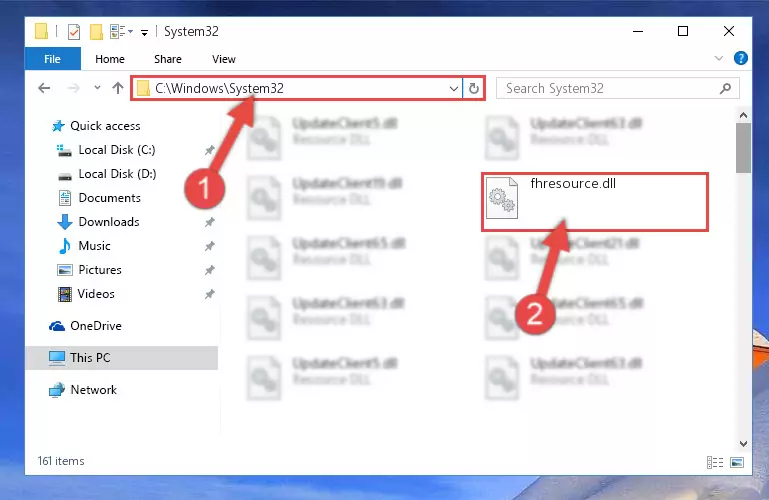Screen dimensions: 769x500
Task: Switch to Large icons view in status bar
Action: coord(737,462)
